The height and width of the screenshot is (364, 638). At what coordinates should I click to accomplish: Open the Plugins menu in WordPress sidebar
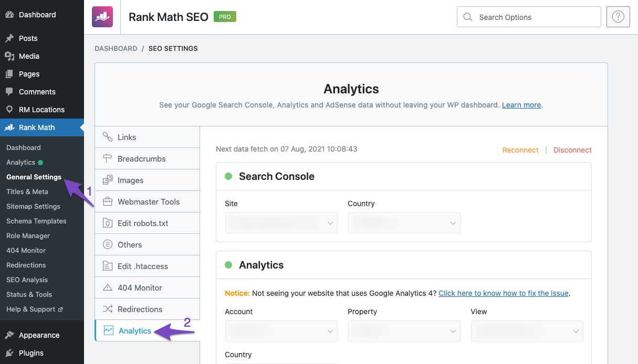31,353
